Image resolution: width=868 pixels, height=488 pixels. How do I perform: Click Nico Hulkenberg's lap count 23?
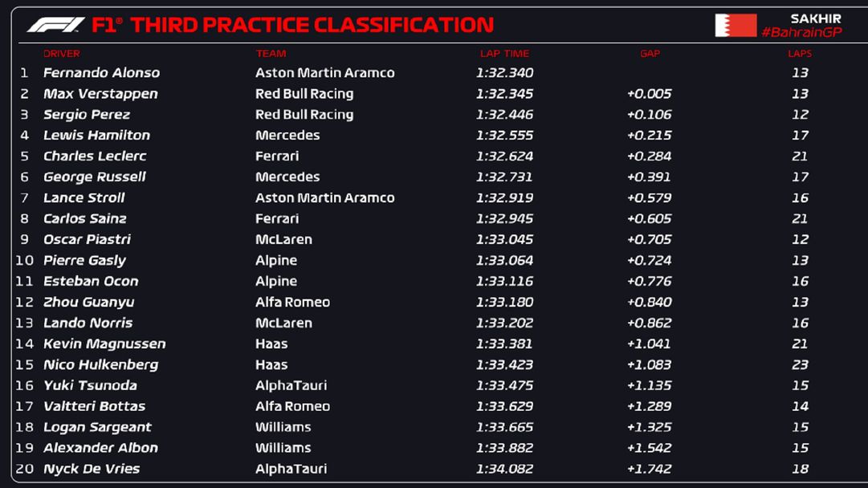800,365
